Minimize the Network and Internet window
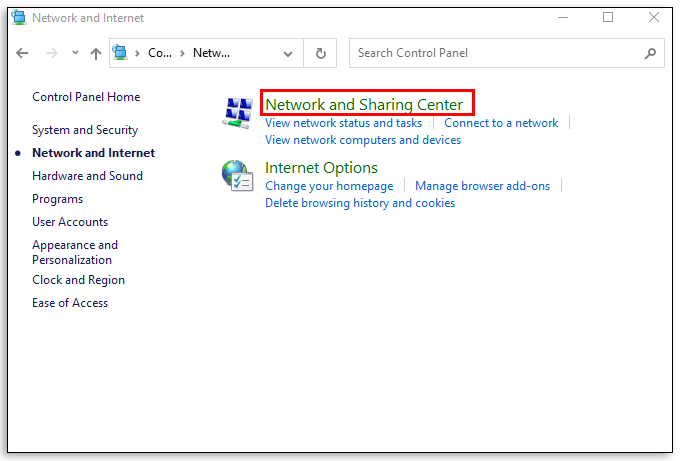This screenshot has height=461, width=681. point(563,18)
